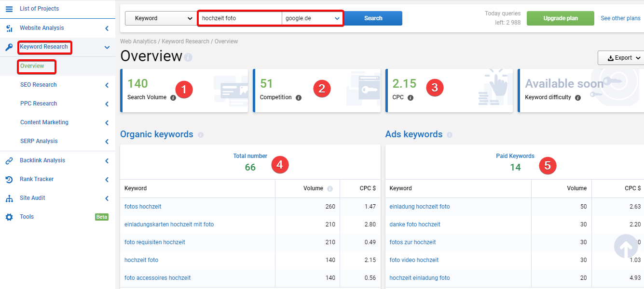This screenshot has width=644, height=289.
Task: Click the Tools gear icon
Action: pyautogui.click(x=9, y=217)
